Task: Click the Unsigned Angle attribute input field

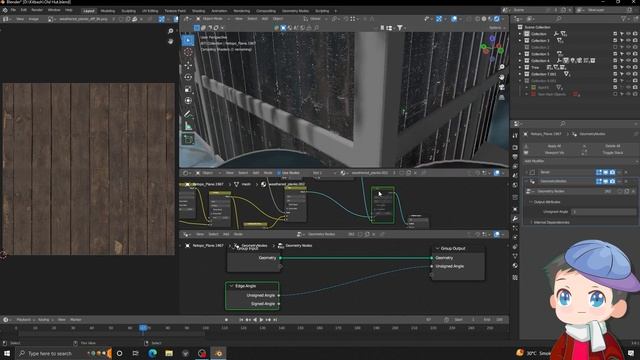Action: [603, 212]
